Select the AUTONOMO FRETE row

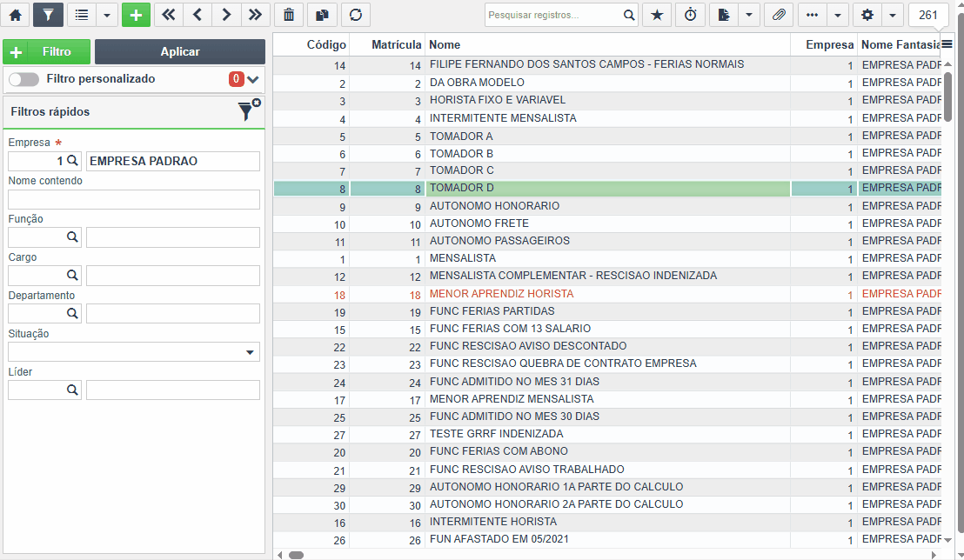[x=607, y=223]
